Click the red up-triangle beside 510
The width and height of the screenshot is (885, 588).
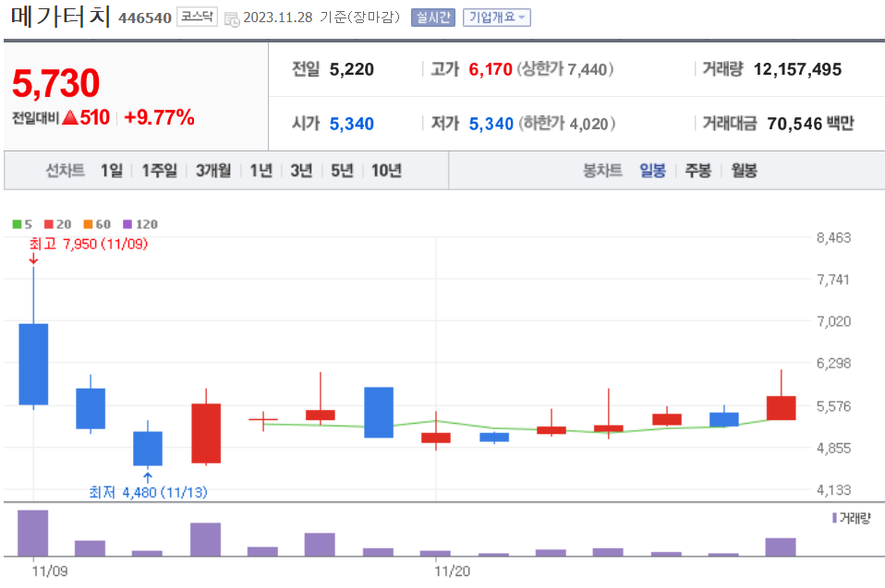tap(70, 117)
